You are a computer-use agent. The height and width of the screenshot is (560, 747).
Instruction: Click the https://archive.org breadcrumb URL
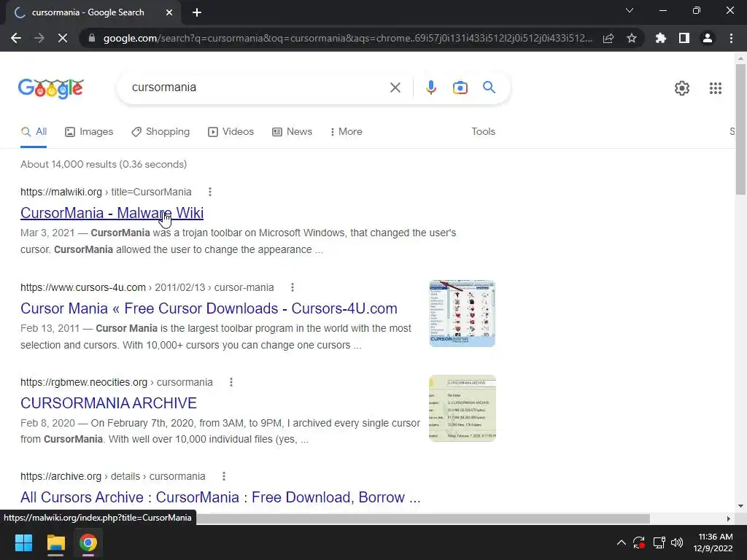pos(61,477)
